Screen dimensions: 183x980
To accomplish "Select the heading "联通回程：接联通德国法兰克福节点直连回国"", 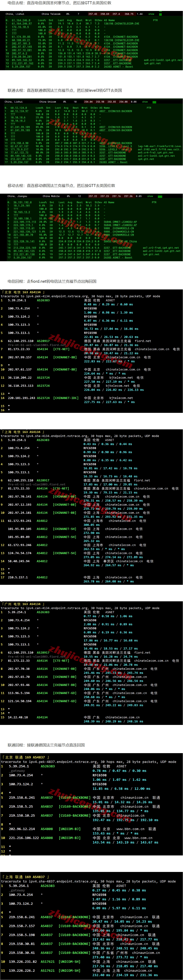I will [46, 745].
